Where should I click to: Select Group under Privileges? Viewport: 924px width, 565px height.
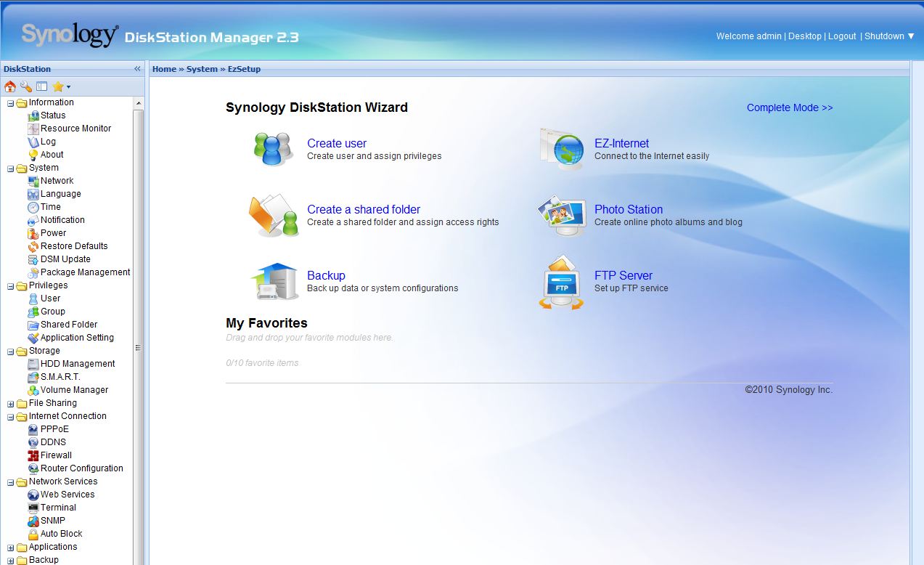pos(53,312)
